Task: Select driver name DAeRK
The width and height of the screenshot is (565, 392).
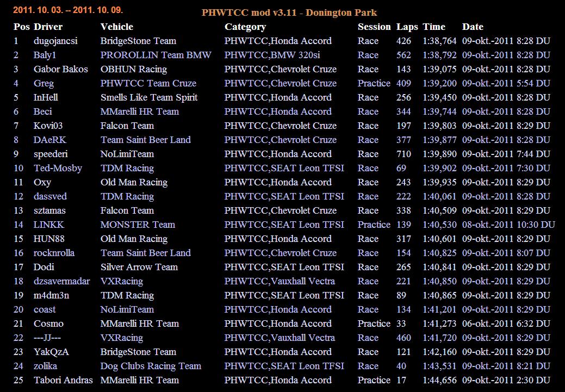Action: click(x=49, y=140)
